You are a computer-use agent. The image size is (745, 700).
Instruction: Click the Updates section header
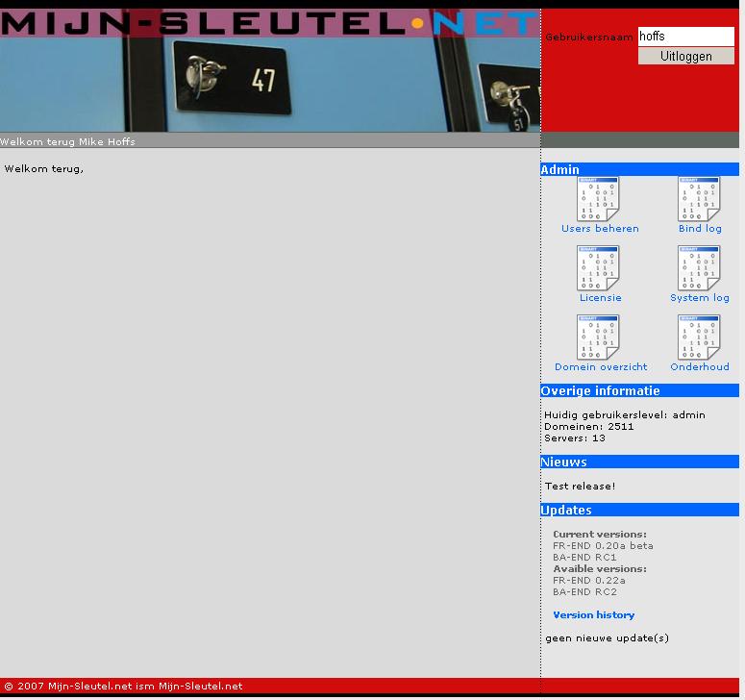click(639, 510)
